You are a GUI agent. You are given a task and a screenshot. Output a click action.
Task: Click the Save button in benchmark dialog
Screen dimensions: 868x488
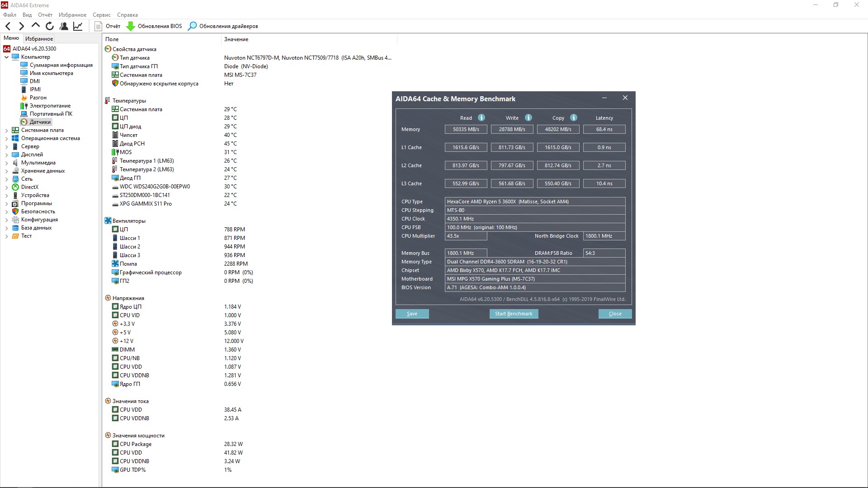coord(412,314)
